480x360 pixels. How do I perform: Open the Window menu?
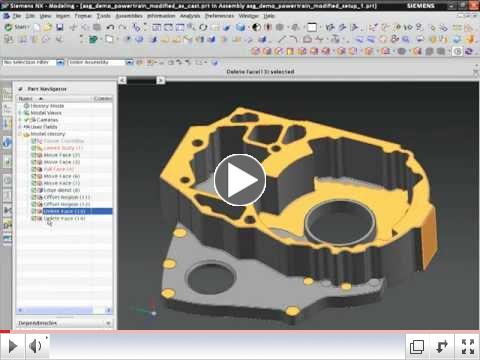tap(248, 16)
